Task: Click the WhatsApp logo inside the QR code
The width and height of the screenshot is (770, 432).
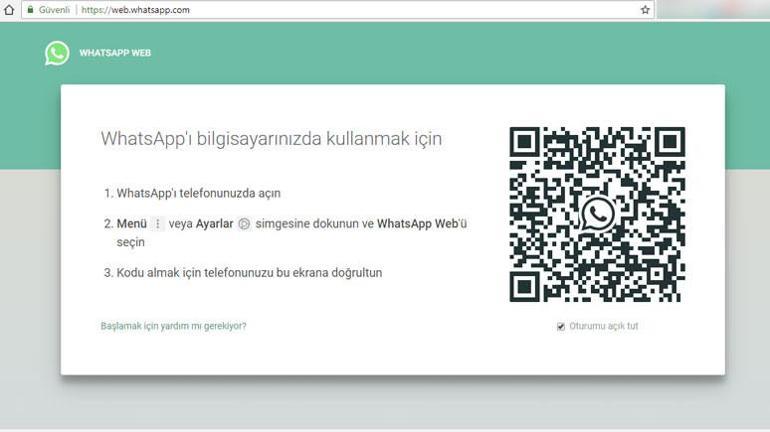Action: (x=598, y=213)
